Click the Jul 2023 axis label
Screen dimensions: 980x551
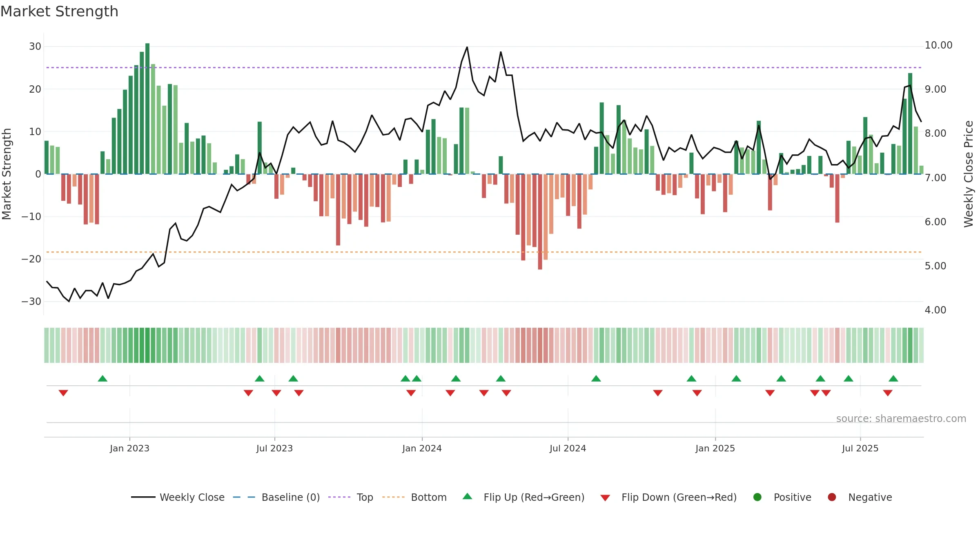[x=274, y=448]
